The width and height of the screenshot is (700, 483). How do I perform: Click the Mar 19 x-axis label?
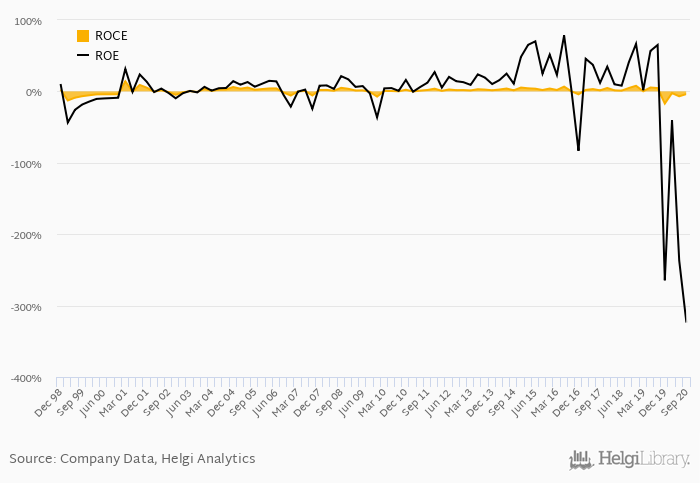pyautogui.click(x=629, y=401)
